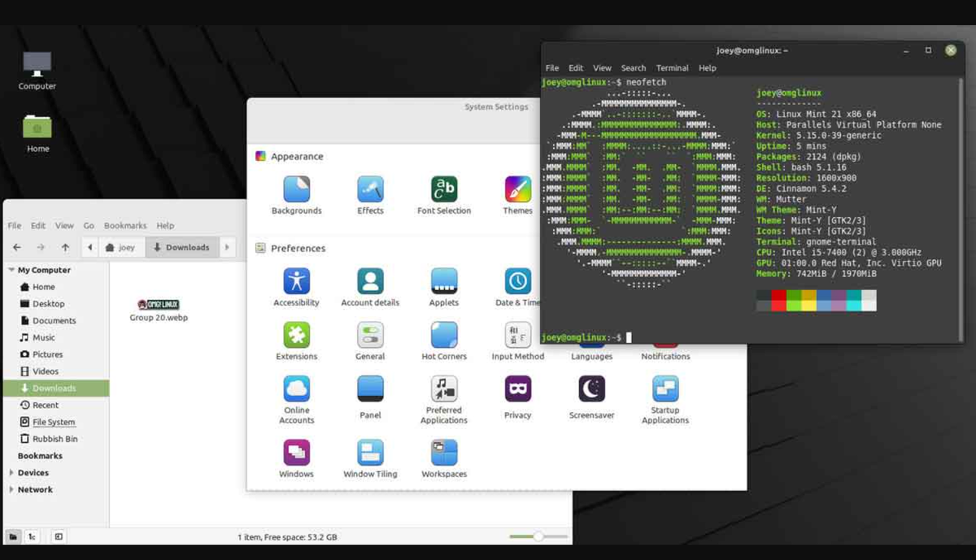Go forward in file manager toolbar
Image resolution: width=976 pixels, height=560 pixels.
(x=41, y=247)
